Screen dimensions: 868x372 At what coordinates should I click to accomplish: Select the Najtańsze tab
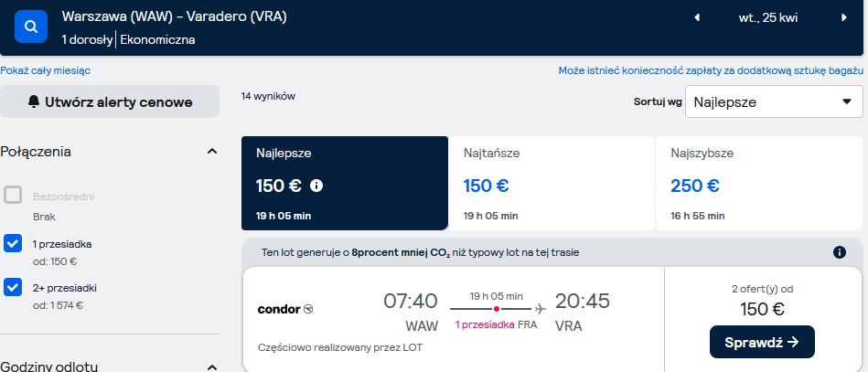point(552,183)
